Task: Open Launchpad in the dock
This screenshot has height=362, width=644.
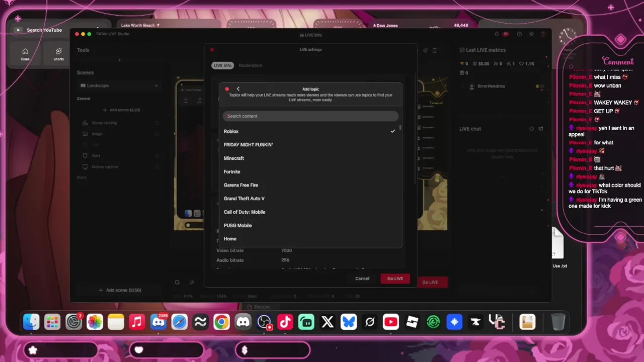Action: [x=52, y=322]
